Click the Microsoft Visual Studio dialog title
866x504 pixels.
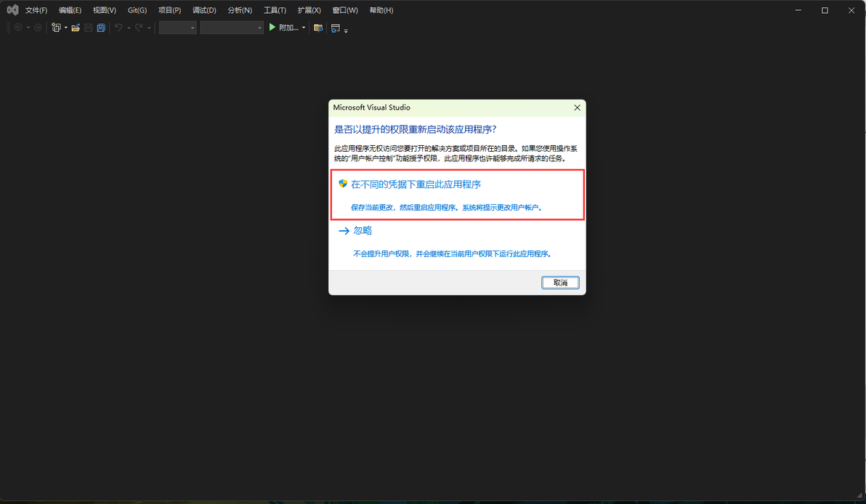372,107
